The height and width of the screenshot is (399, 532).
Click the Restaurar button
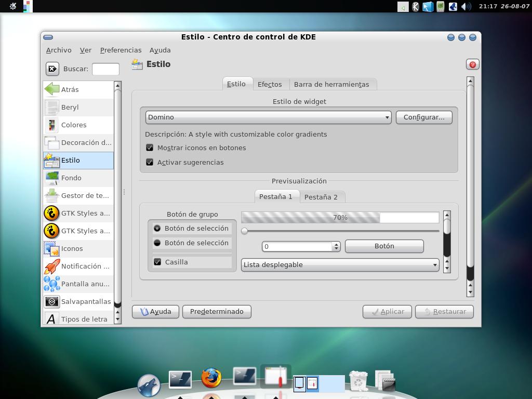coord(445,312)
